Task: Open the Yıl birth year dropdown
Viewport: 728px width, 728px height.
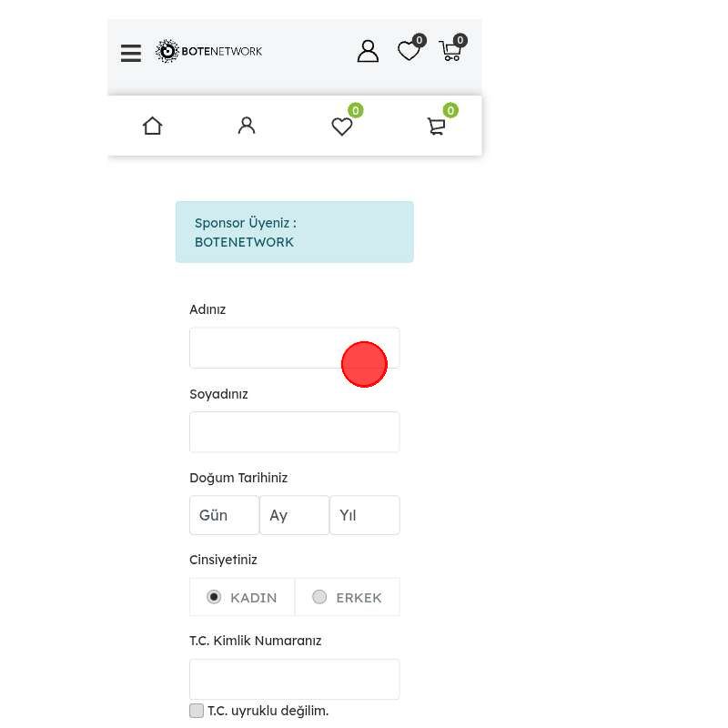Action: pyautogui.click(x=364, y=515)
